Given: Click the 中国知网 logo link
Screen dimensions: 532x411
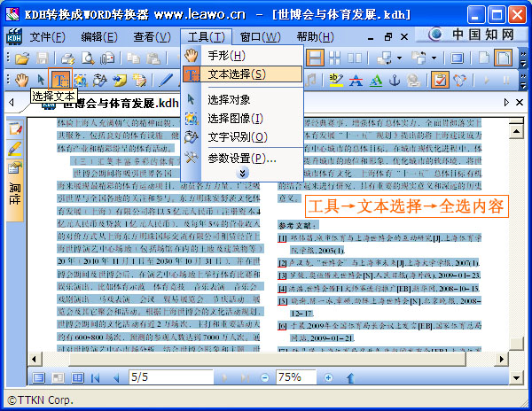Looking at the screenshot, I should coord(471,35).
